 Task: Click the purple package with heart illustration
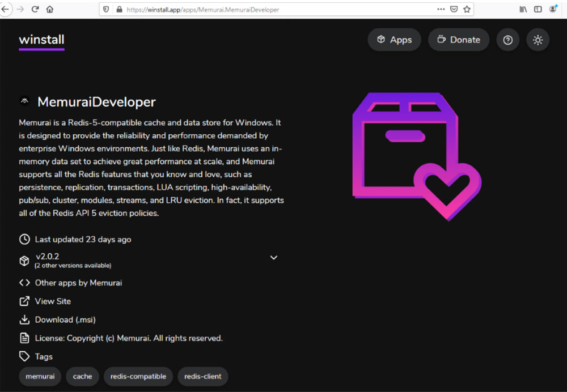[417, 156]
